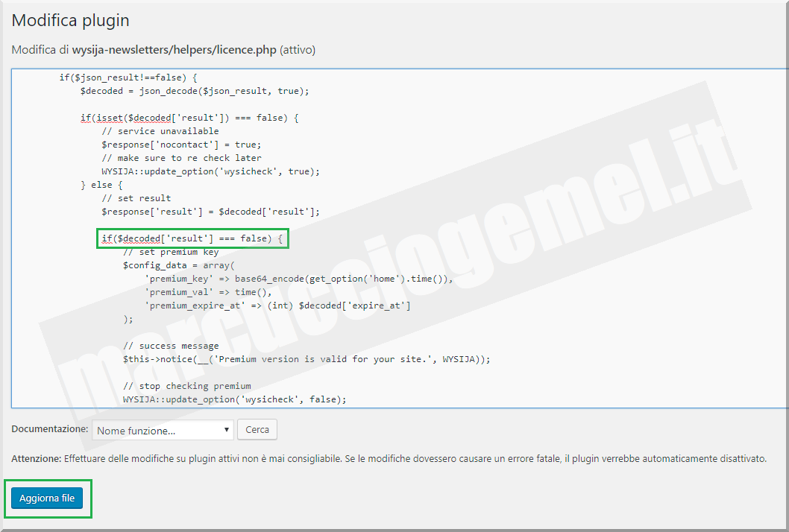Click the line "WYSIJA::update_option('wysicheck', true);"

210,171
